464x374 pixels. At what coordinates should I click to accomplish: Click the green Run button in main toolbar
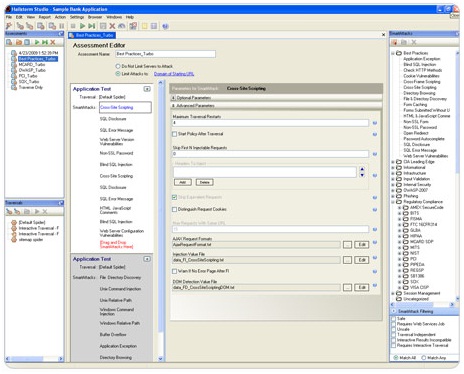point(83,26)
